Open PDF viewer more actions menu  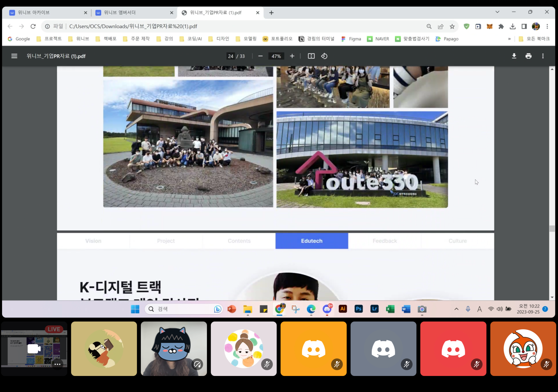coord(543,56)
